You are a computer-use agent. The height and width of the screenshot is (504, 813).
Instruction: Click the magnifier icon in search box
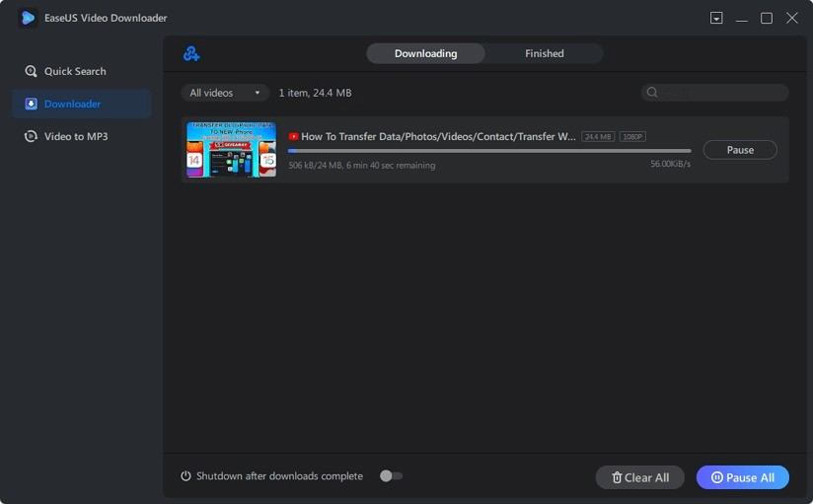click(x=652, y=93)
